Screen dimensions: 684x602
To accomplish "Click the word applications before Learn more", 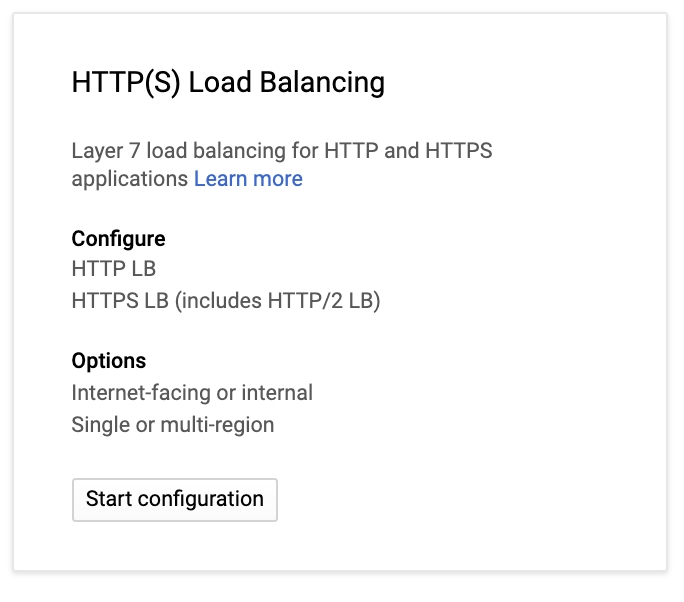I will pos(130,179).
